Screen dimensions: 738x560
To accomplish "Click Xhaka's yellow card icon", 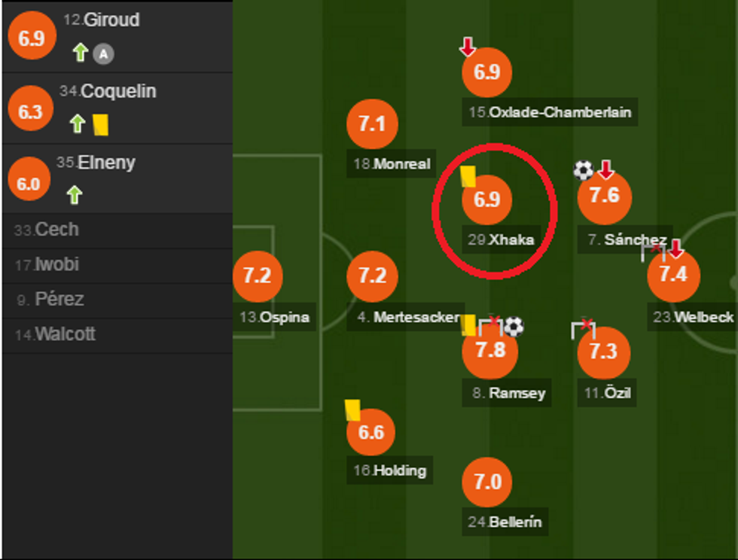I will (468, 177).
